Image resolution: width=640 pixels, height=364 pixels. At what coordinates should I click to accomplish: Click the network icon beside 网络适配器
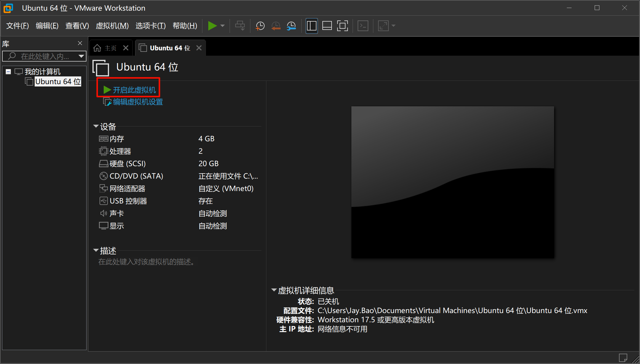[103, 188]
